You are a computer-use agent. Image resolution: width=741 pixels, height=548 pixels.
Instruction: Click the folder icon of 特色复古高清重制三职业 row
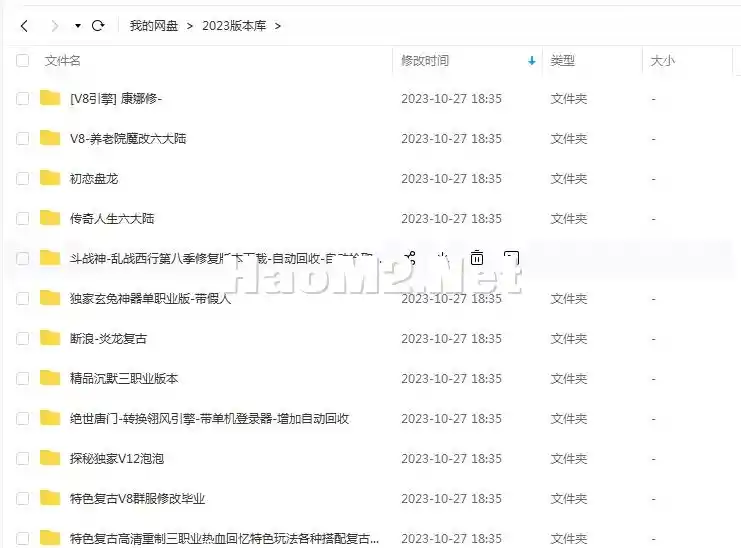(x=50, y=538)
